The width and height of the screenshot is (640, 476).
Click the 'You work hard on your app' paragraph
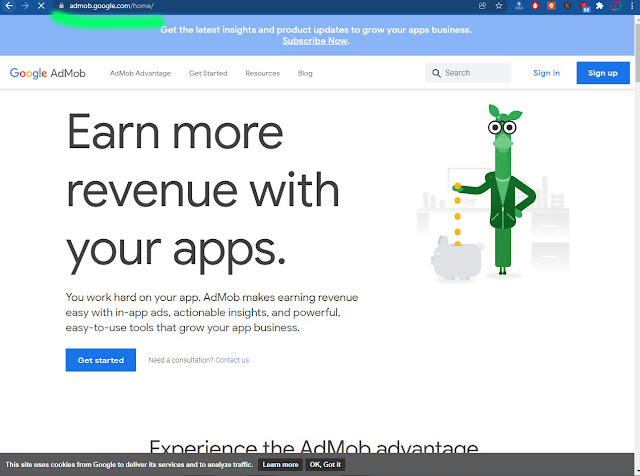(x=212, y=312)
